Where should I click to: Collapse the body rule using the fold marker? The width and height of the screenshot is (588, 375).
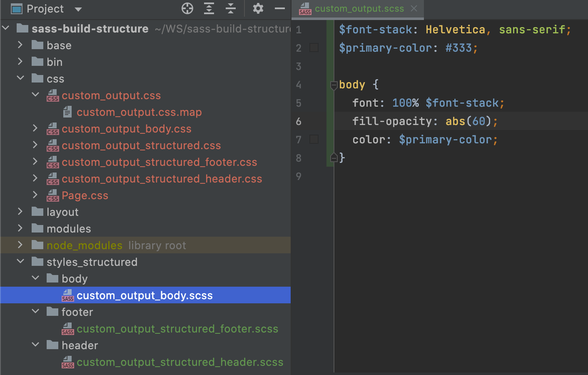[334, 85]
